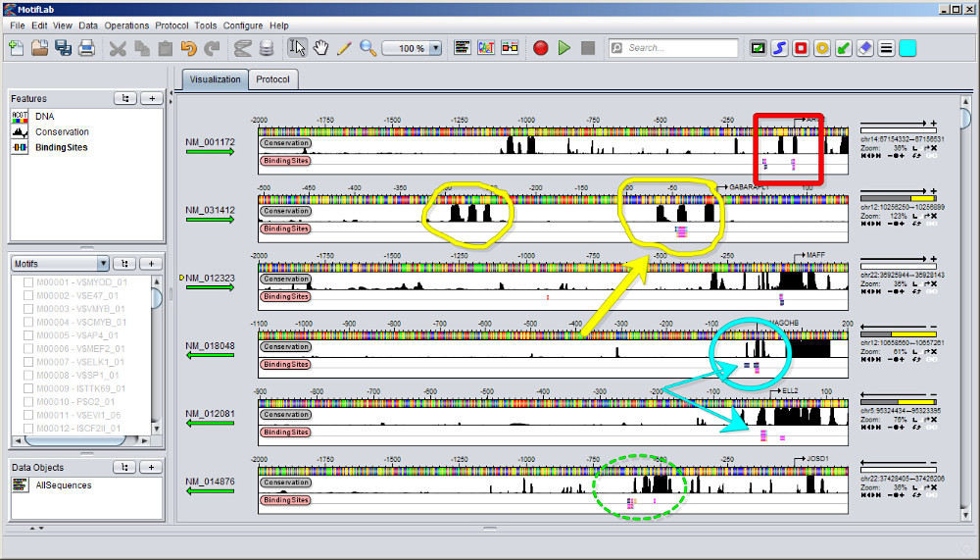Click the NM_031412 sequence overview bar
Viewport: 980px width, 560px height.
click(898, 198)
